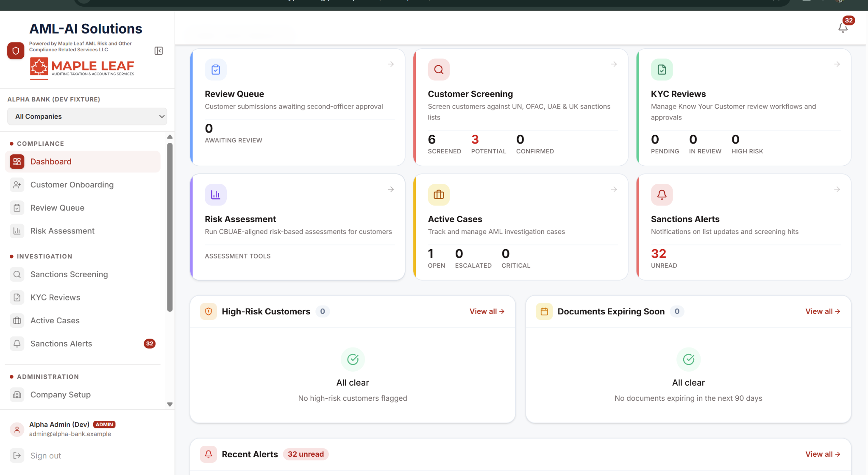Screen dimensions: 868x475
Task: Open KYC Reviews from the sidebar
Action: coord(83,297)
